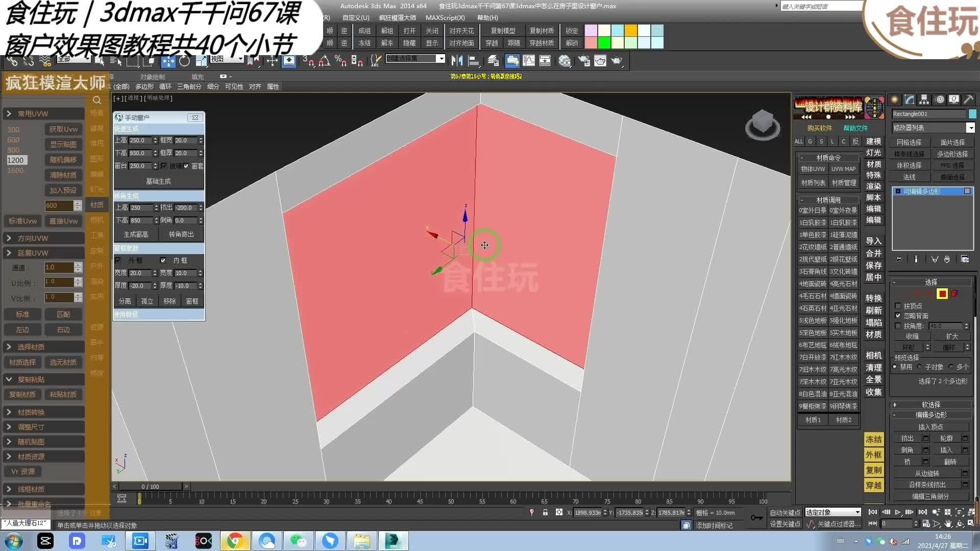Open Render Setup teapot icon
The image size is (980, 551).
point(583,61)
